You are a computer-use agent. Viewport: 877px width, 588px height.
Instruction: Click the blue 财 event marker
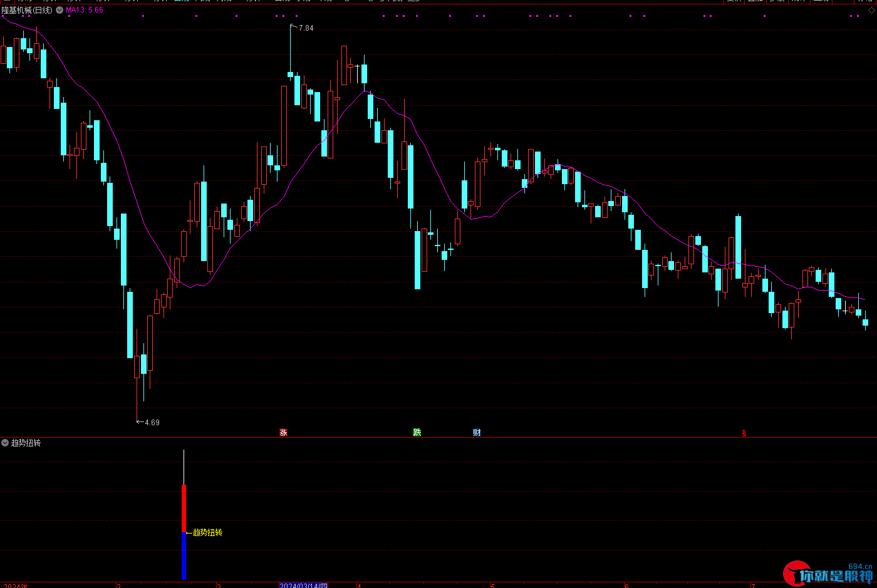477,432
